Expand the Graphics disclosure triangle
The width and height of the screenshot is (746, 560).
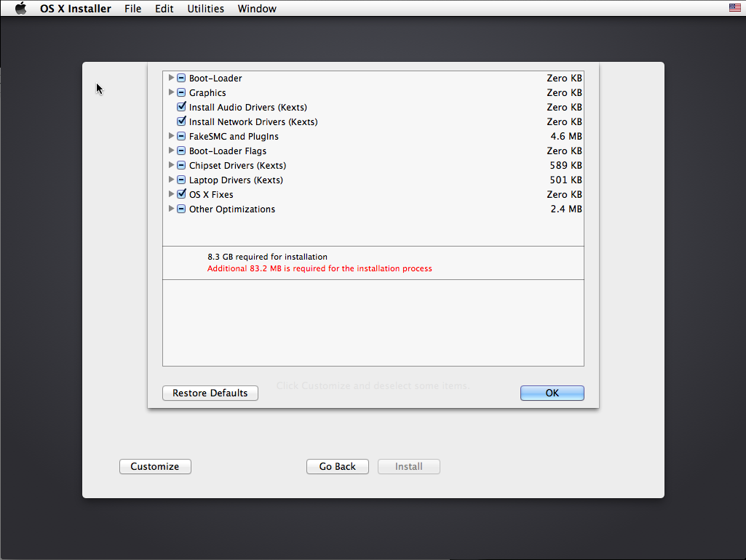coord(171,92)
